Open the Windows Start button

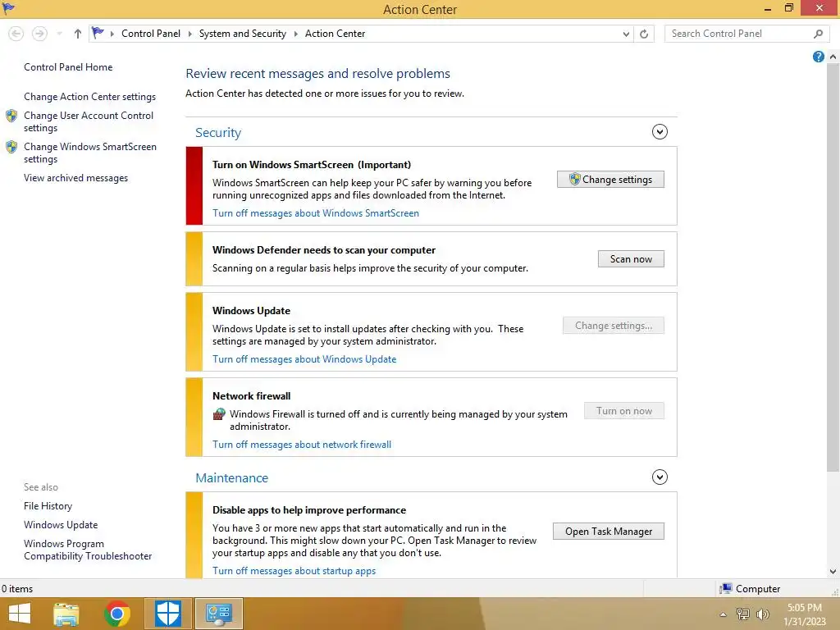[20, 614]
